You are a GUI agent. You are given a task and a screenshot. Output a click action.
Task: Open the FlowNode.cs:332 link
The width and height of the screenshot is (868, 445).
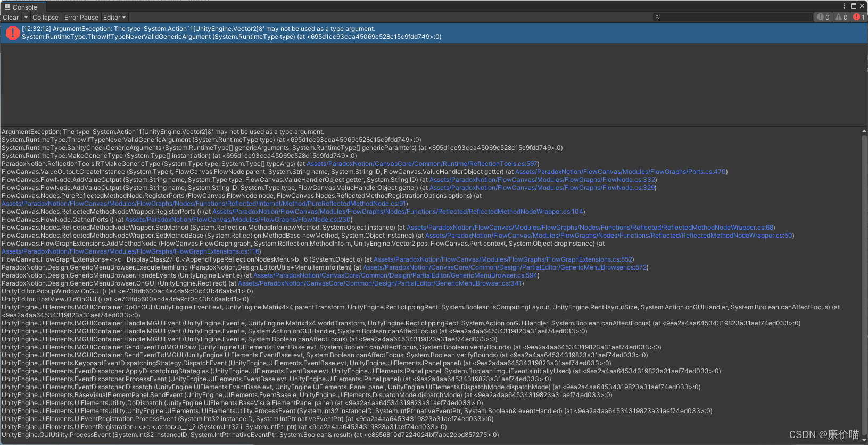543,180
